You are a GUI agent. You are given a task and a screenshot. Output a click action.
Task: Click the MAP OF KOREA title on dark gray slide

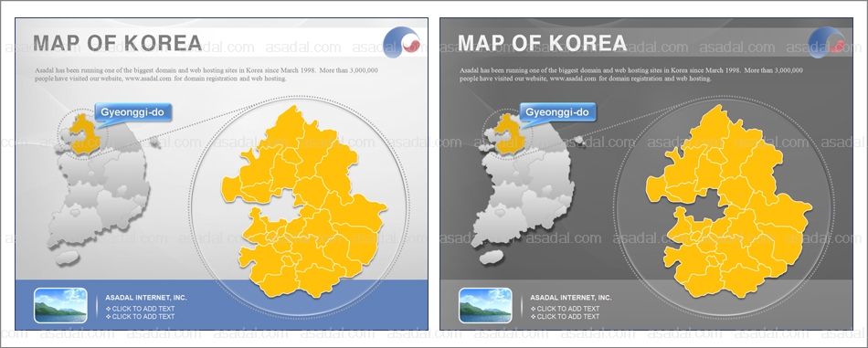[542, 43]
